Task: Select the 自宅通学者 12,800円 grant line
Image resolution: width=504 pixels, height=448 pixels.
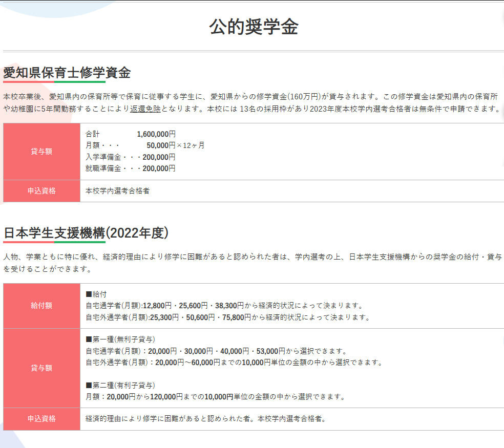Action: (x=225, y=306)
